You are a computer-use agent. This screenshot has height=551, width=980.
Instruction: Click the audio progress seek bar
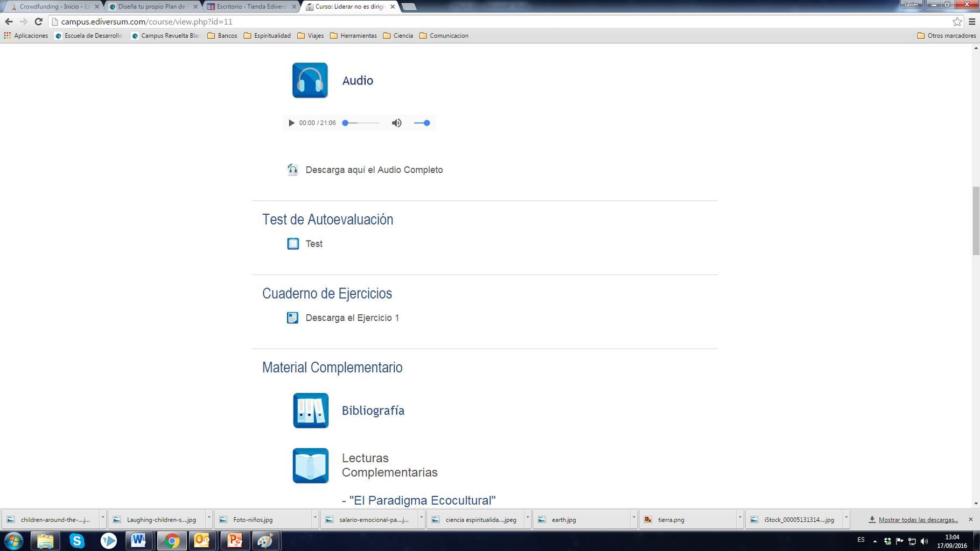[361, 123]
